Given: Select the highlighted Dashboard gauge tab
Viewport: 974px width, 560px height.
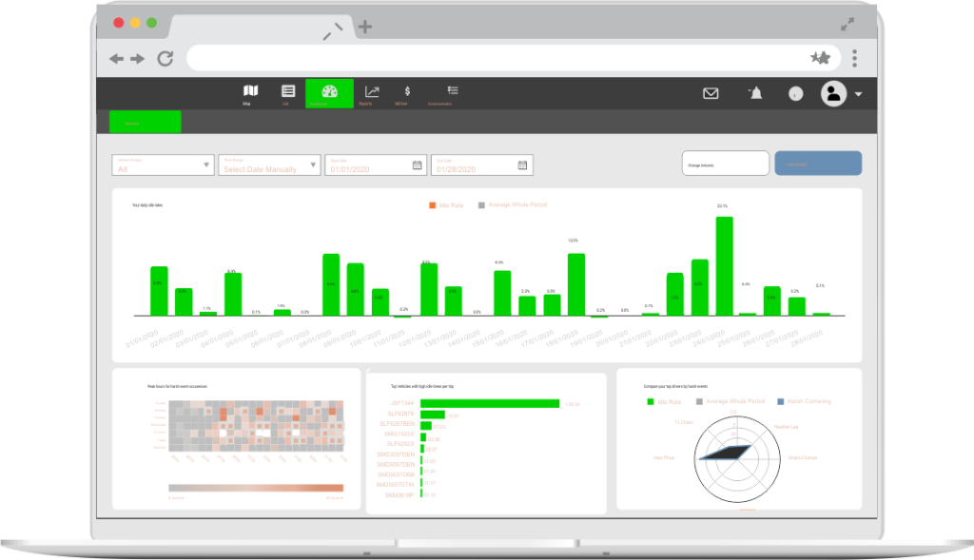Looking at the screenshot, I should tap(329, 92).
